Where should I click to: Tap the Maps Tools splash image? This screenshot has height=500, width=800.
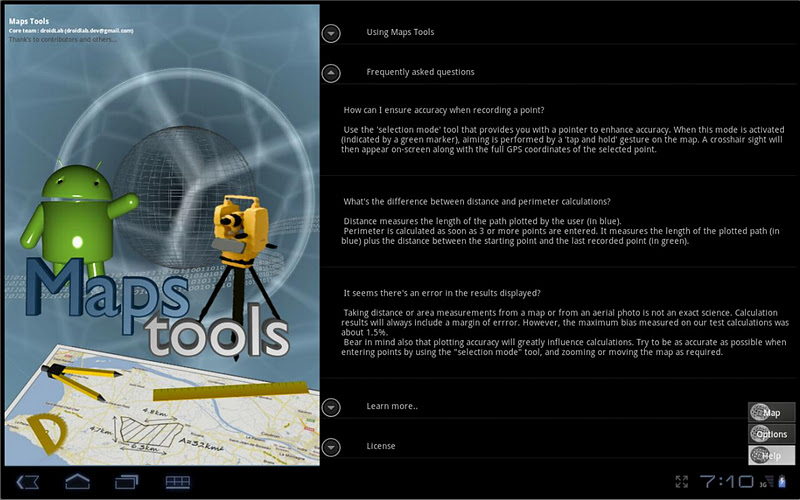(162, 235)
